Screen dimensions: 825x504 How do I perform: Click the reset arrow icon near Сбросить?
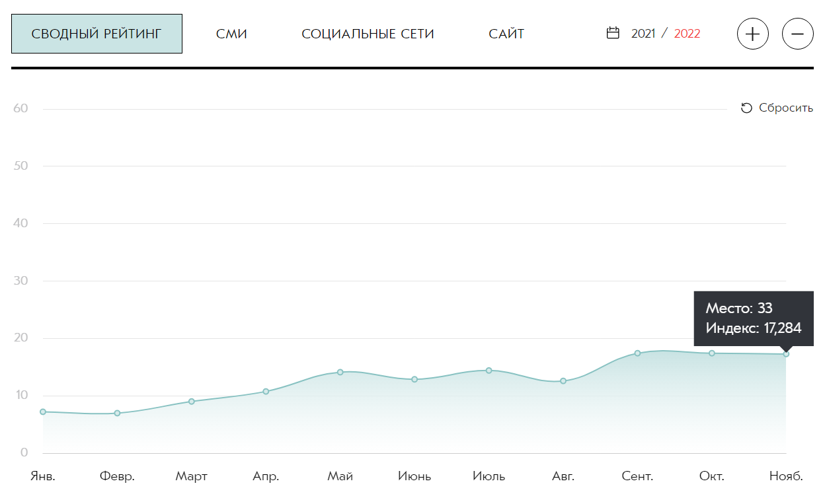pos(746,108)
